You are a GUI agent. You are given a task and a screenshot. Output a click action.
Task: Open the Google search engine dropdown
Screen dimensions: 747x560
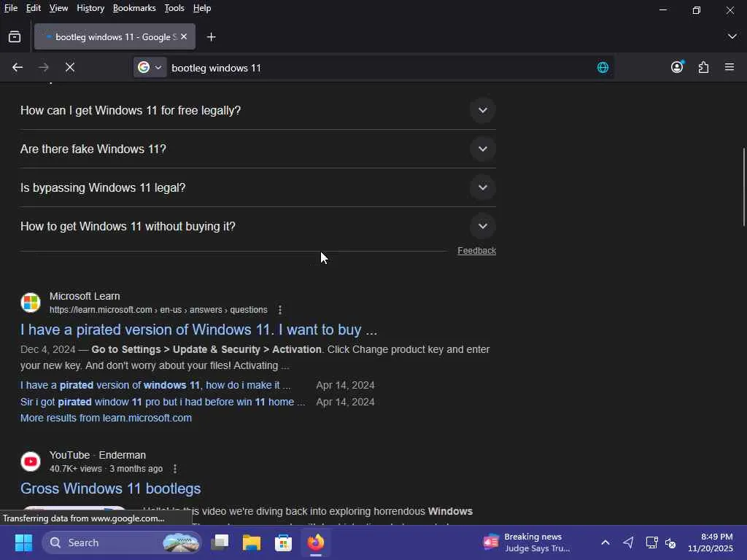coord(150,68)
